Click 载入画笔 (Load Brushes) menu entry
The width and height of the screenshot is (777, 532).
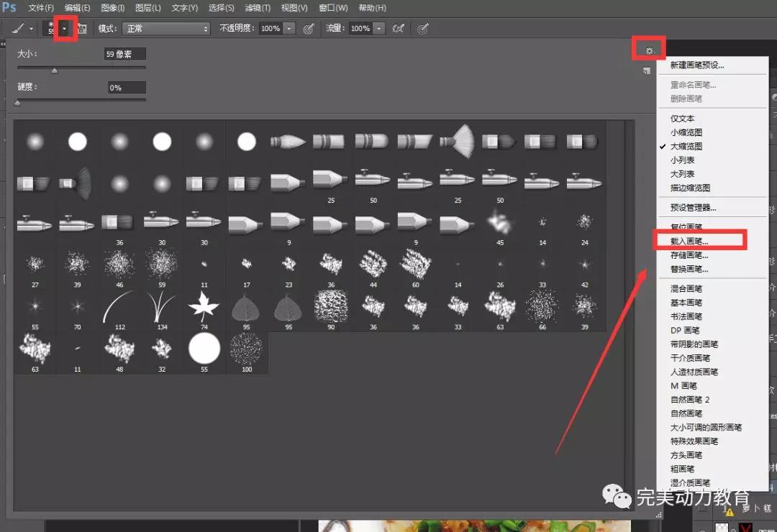689,241
